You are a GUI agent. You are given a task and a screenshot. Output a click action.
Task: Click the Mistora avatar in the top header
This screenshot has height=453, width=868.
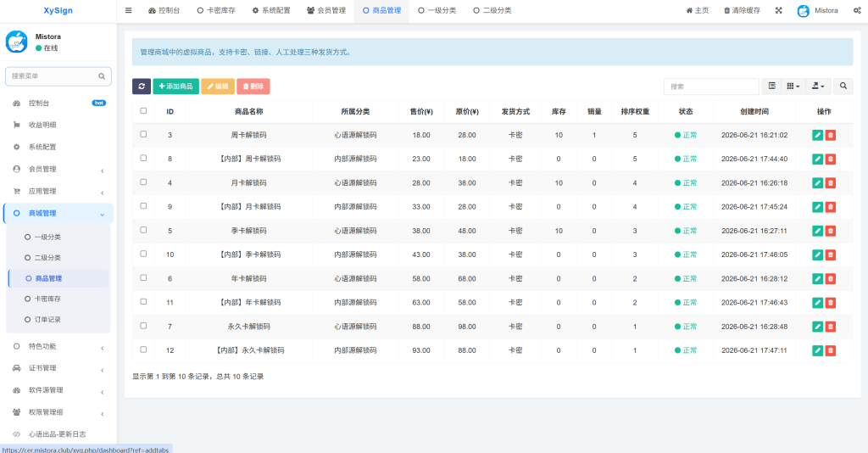tap(804, 10)
